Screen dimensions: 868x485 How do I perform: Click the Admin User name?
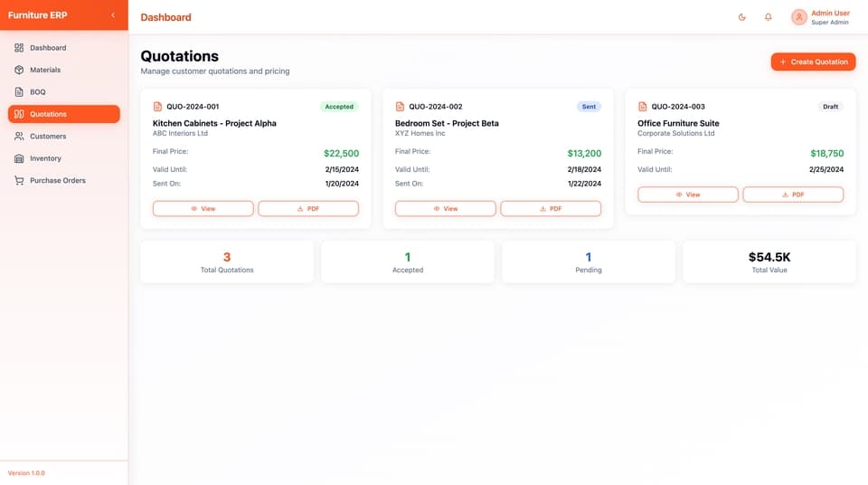(x=830, y=13)
